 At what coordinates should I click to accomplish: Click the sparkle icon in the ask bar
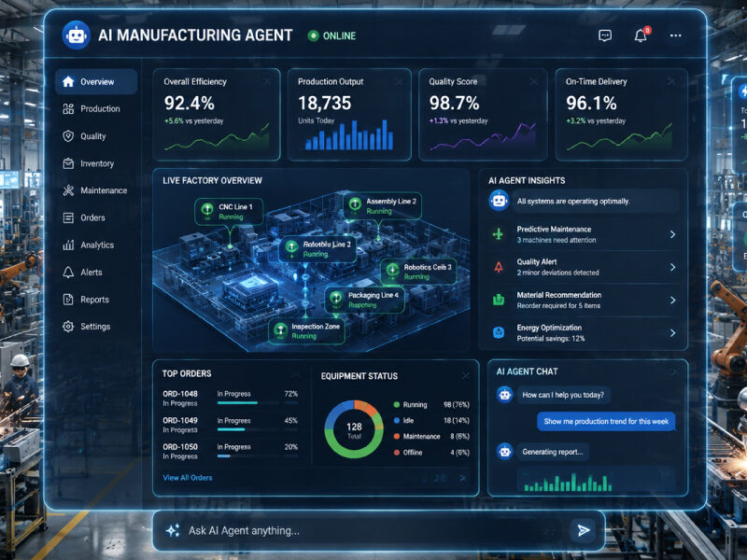pyautogui.click(x=173, y=530)
